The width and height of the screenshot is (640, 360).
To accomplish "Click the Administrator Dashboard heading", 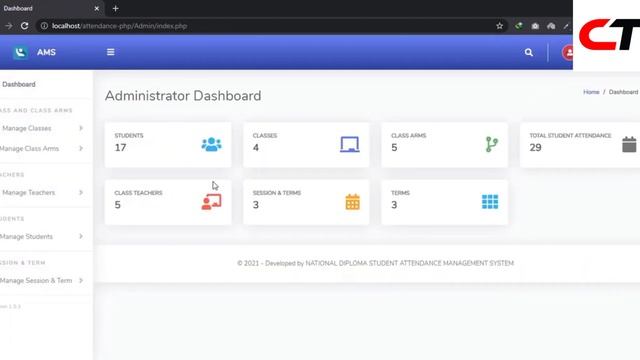I will [183, 96].
